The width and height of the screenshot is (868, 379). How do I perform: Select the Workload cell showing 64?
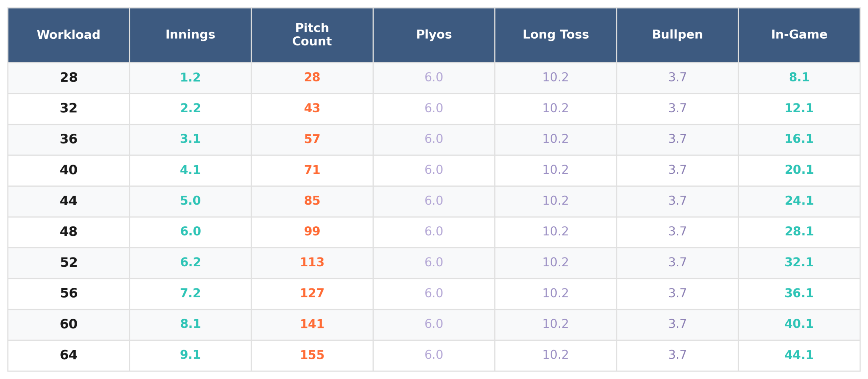coord(68,355)
